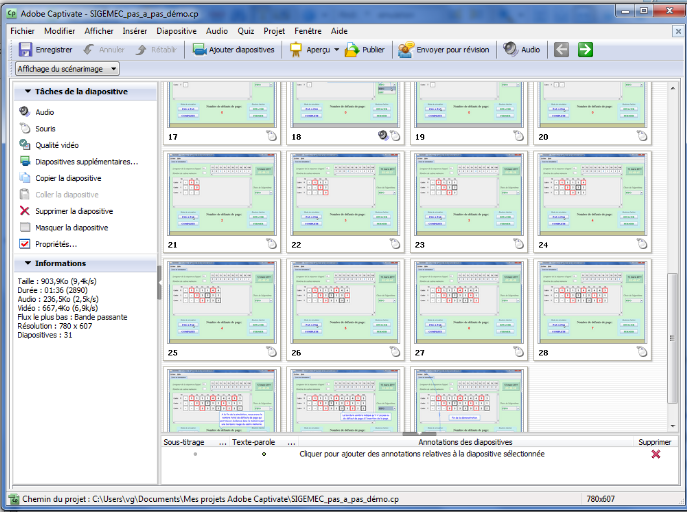The image size is (687, 512).
Task: Open the Diapositive menu
Action: point(176,31)
